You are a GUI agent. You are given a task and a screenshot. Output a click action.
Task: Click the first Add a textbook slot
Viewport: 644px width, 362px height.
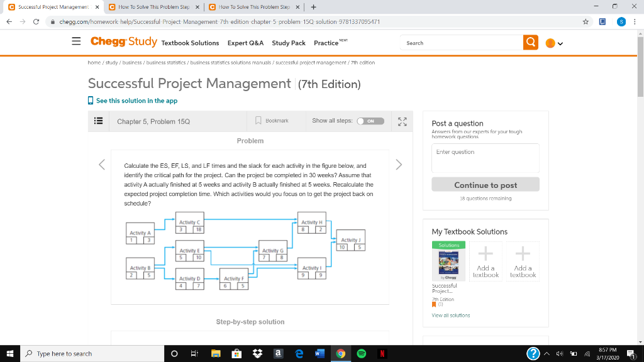tap(486, 261)
